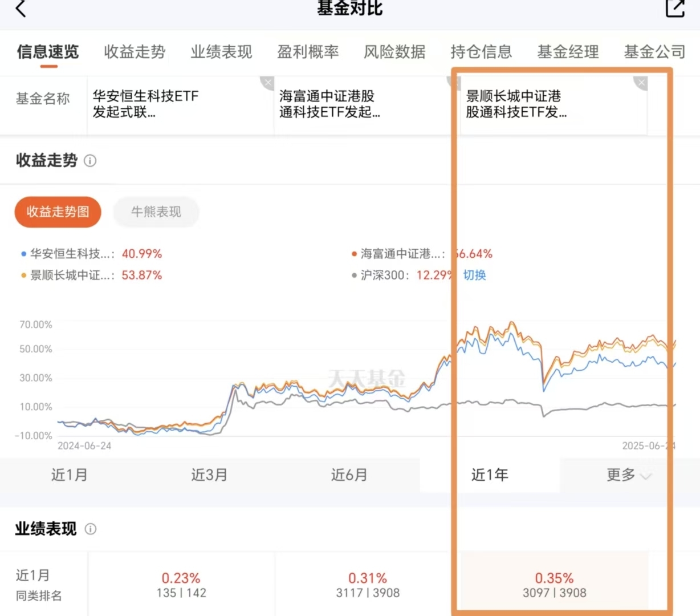This screenshot has width=700, height=616.
Task: Tap the share icon at top right
Action: tap(675, 8)
